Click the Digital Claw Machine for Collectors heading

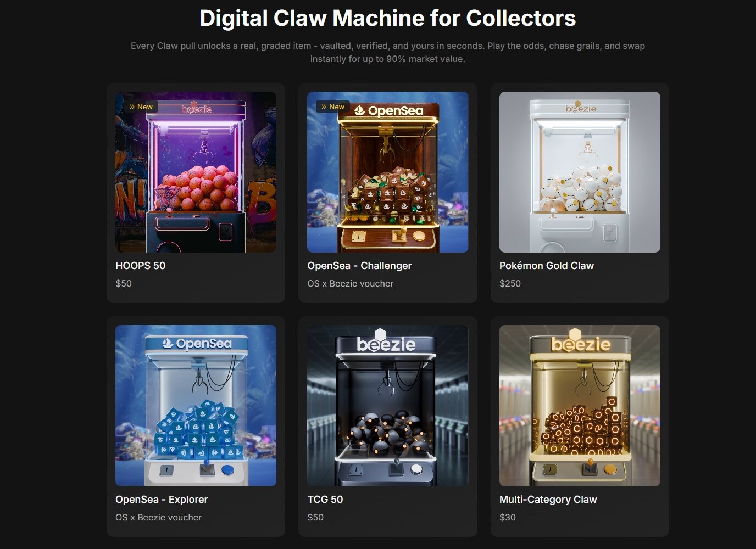pyautogui.click(x=388, y=18)
